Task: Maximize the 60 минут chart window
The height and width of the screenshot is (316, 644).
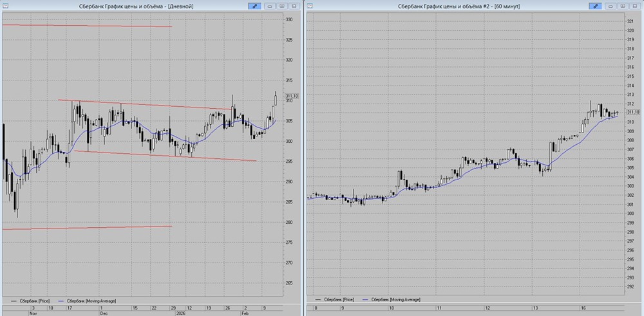Action: tap(623, 6)
